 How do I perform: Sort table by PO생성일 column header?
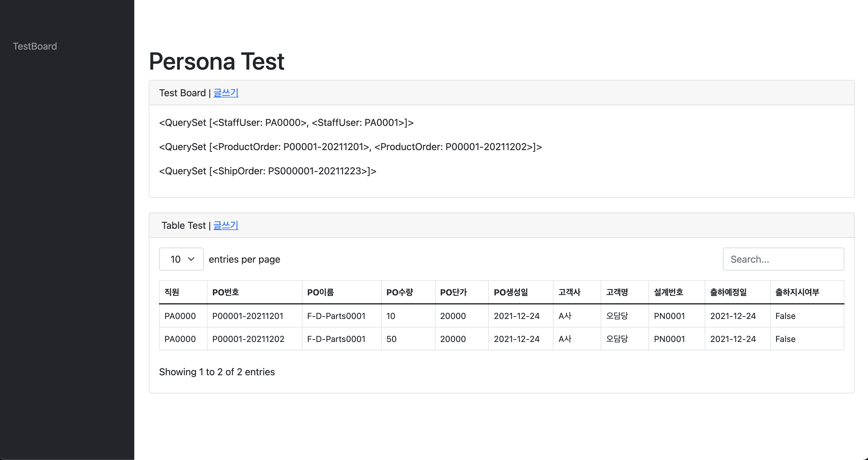tap(511, 292)
